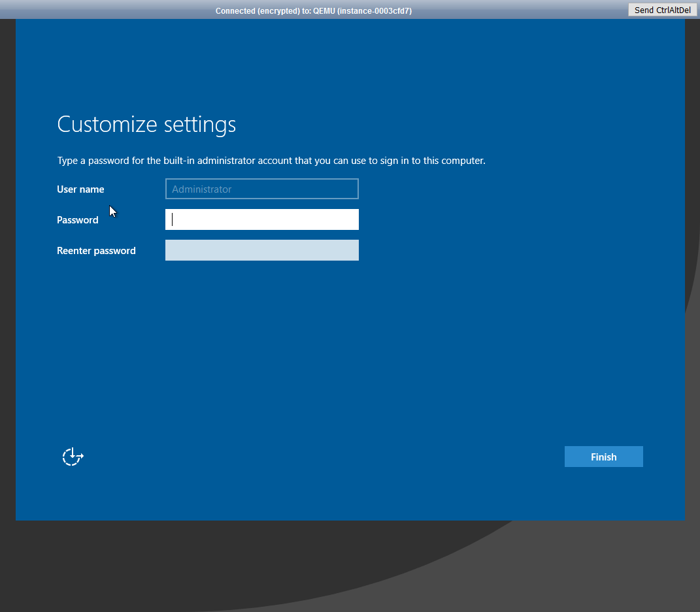Click the "Reenter password" label
This screenshot has width=700, height=612.
pos(96,251)
